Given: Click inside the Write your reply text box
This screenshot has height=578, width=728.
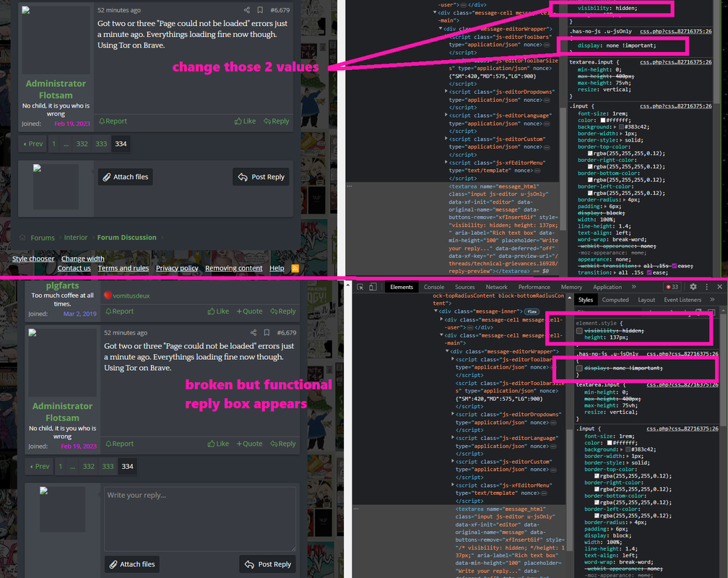Looking at the screenshot, I should (x=200, y=519).
